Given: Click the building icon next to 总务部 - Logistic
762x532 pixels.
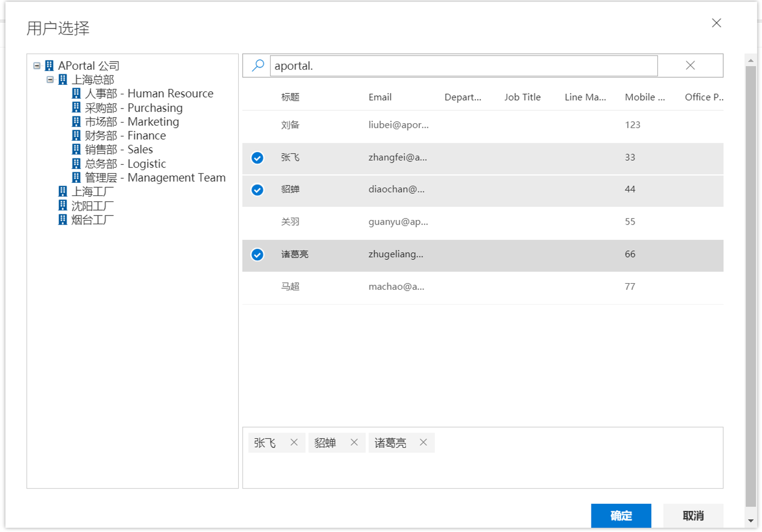Looking at the screenshot, I should pos(76,164).
